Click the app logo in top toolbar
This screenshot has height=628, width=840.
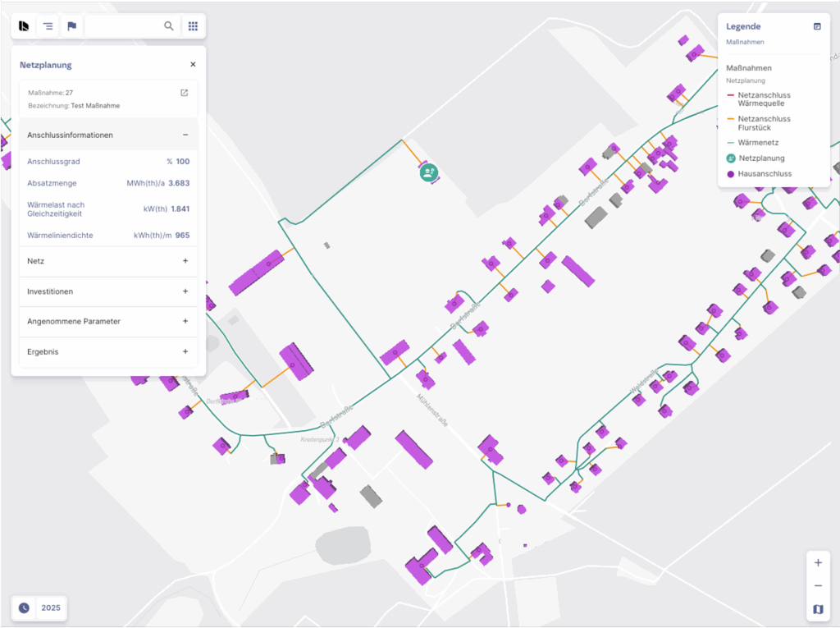coord(24,26)
